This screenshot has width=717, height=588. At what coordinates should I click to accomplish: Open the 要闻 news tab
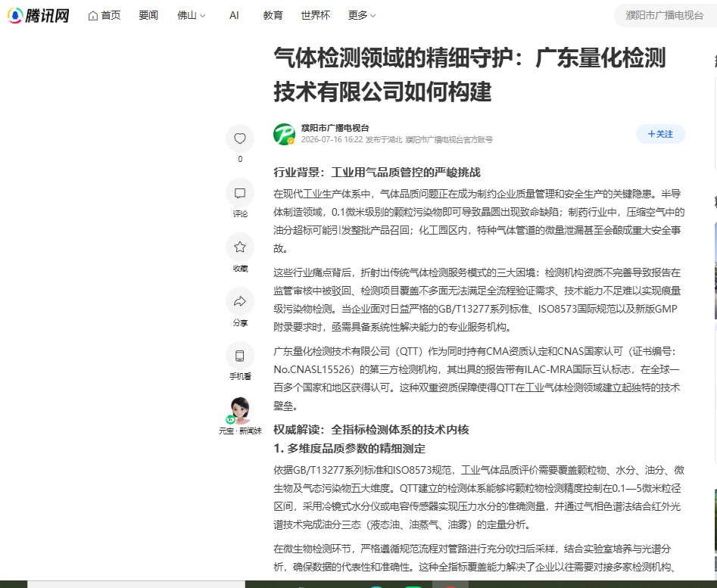pos(148,16)
